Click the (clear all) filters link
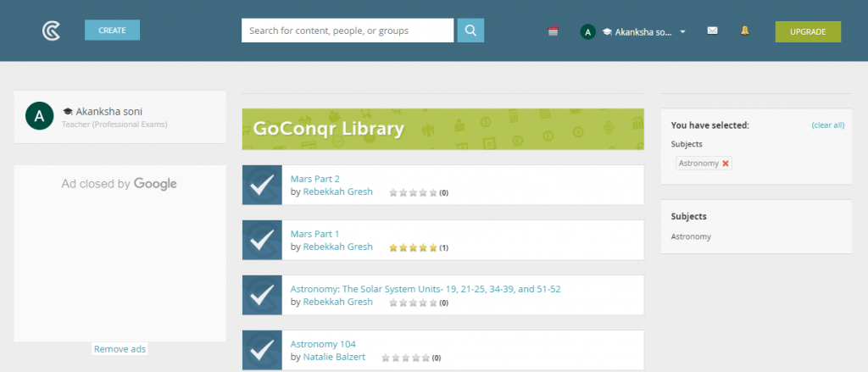Viewport: 868px width, 372px height. click(828, 125)
